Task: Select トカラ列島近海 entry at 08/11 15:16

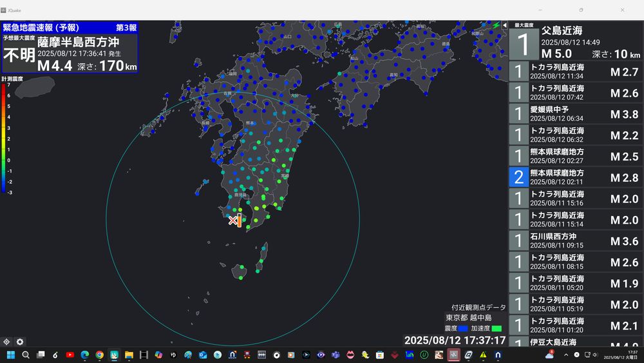Action: pos(576,198)
